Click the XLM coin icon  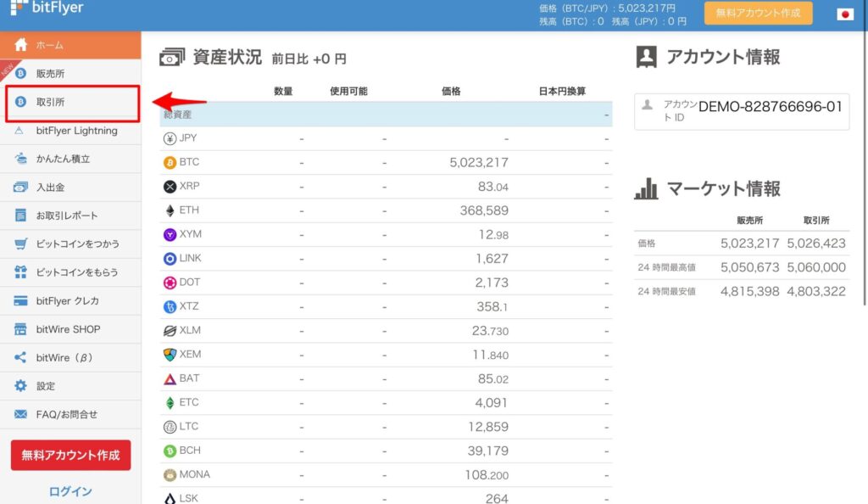(170, 331)
